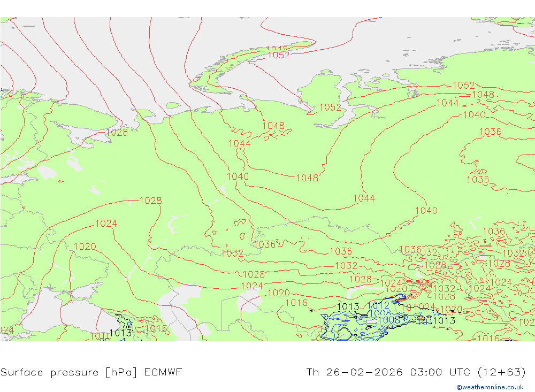Click the blue '1012' isobar label
Viewport: 535px width, 392px height.
[x=378, y=305]
